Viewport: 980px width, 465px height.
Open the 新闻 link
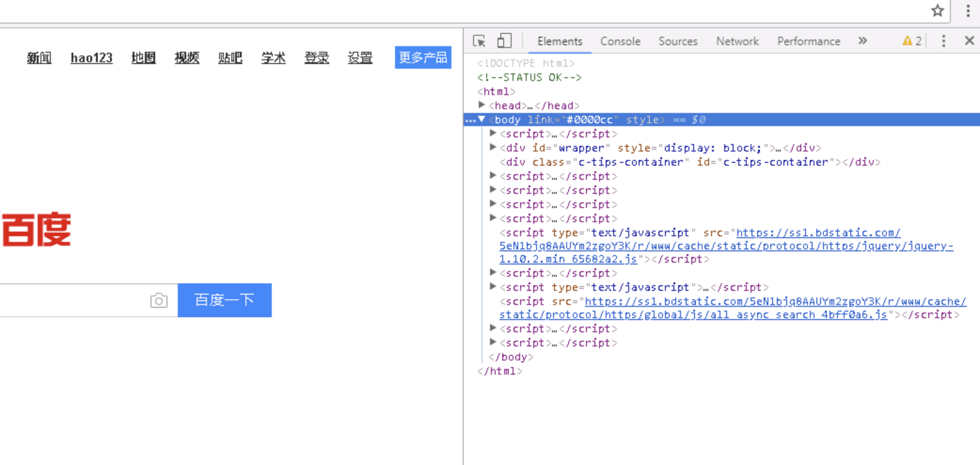coord(39,58)
